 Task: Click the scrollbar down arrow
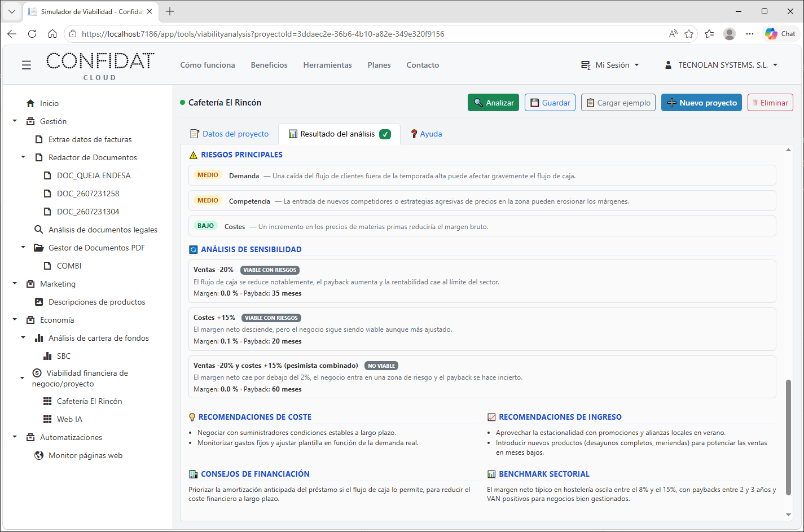(788, 515)
